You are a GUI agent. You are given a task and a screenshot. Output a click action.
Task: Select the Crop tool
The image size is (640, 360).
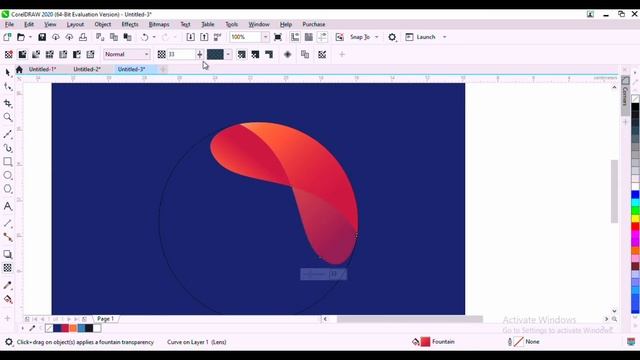8,104
